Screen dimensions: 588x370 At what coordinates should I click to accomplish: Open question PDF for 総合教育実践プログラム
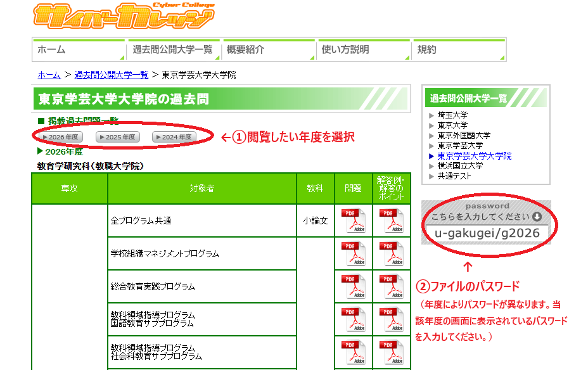[354, 286]
